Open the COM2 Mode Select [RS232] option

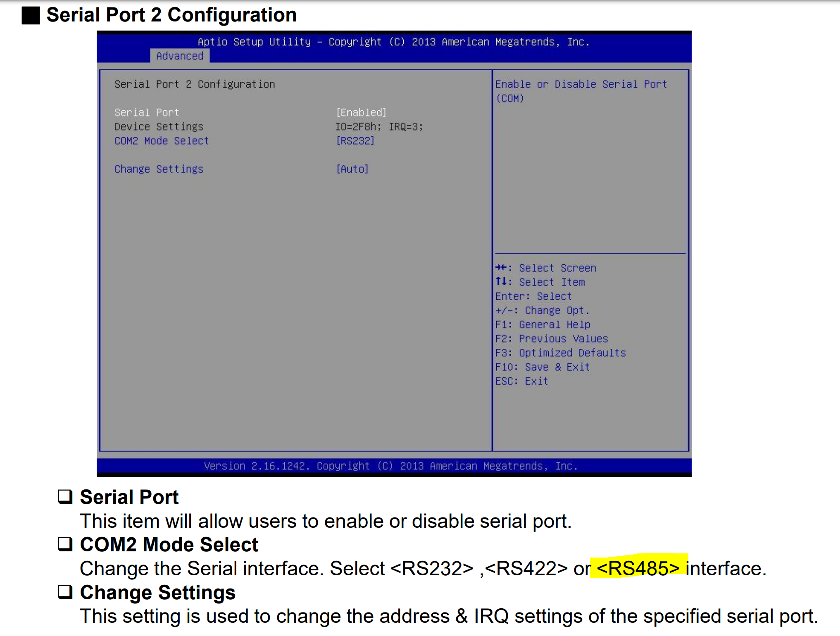pyautogui.click(x=355, y=141)
